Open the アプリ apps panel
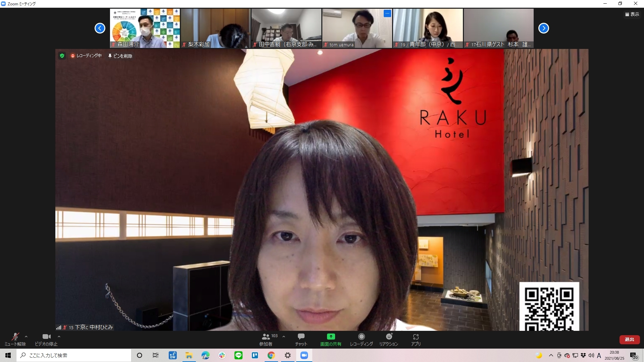644x362 pixels. click(416, 340)
